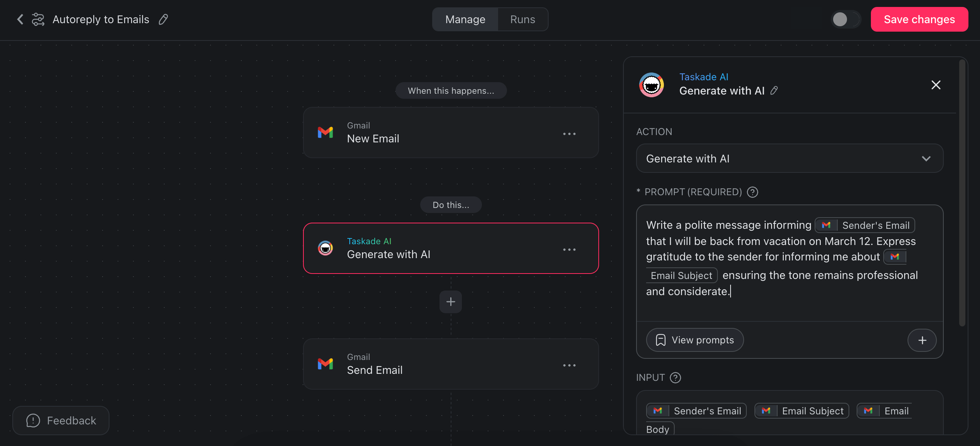980x446 pixels.
Task: Click the Taskade AI icon in the workflow node
Action: click(x=326, y=248)
